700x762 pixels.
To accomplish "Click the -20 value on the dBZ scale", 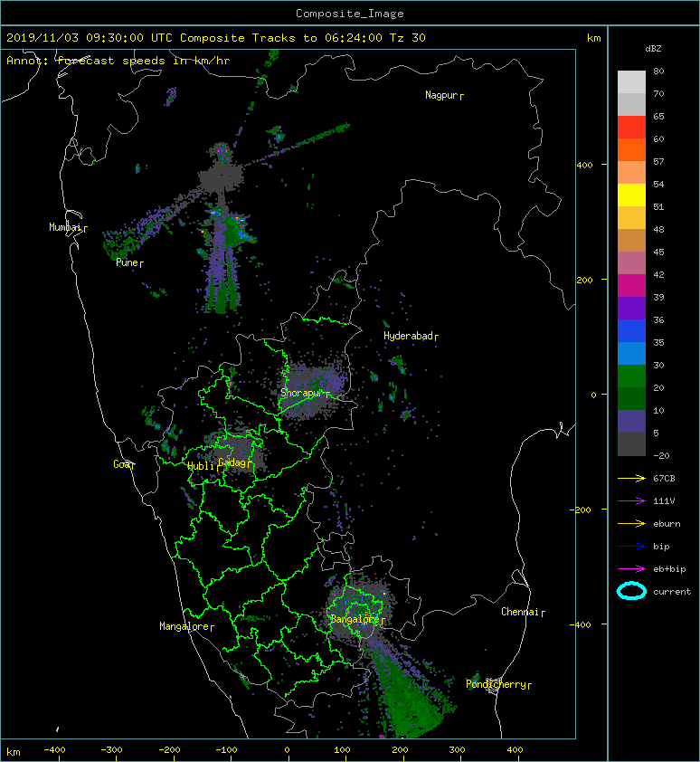I will pyautogui.click(x=661, y=456).
